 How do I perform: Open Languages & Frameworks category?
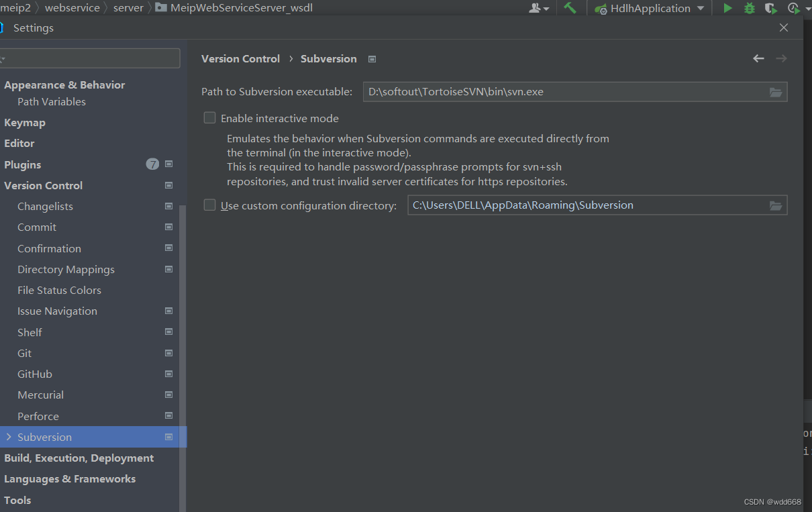tap(70, 478)
